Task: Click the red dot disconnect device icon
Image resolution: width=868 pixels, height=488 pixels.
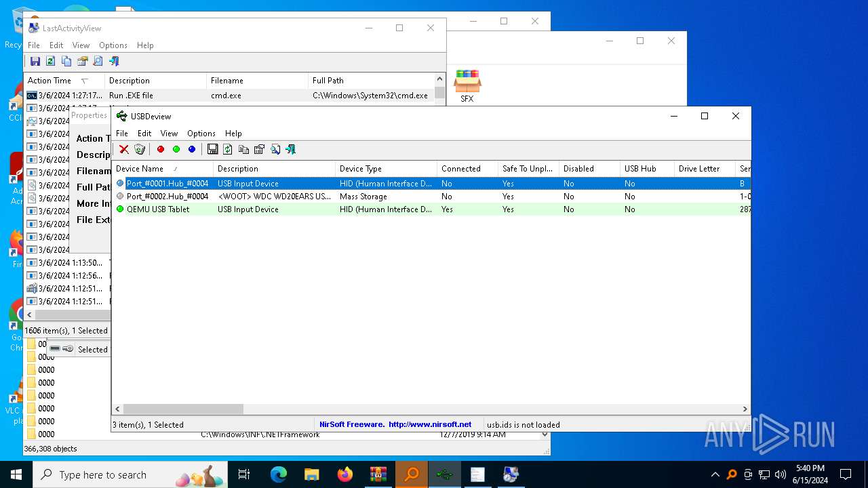Action: (x=161, y=149)
